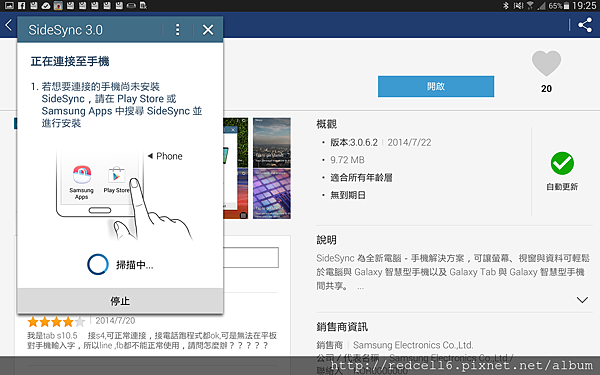This screenshot has height=375, width=600.
Task: Tap the Wi-Fi status bar icon
Action: pos(530,5)
